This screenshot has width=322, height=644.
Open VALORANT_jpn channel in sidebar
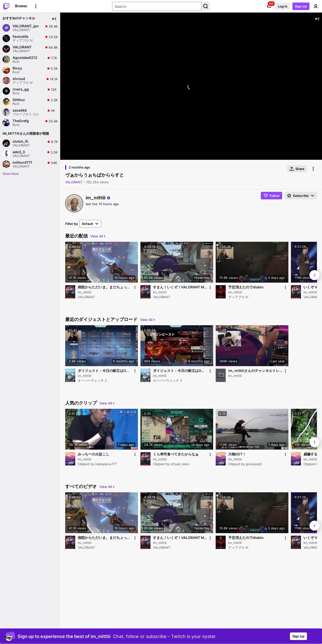pos(30,28)
